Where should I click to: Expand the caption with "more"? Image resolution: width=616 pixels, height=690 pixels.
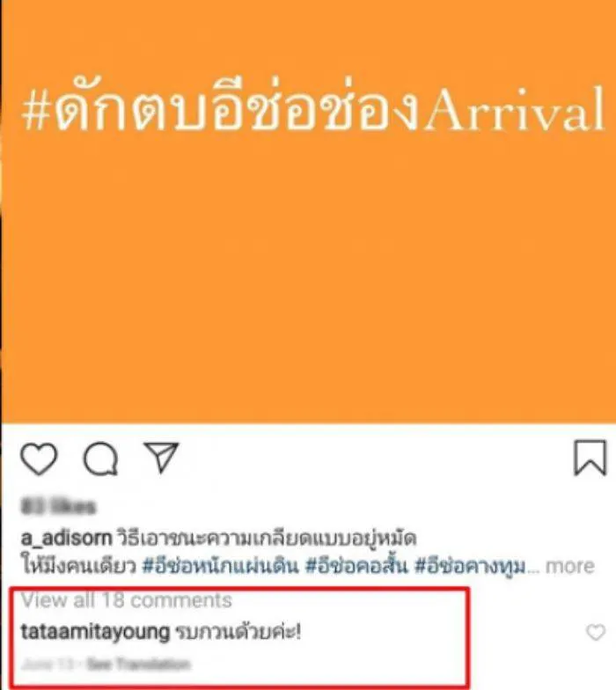(570, 567)
